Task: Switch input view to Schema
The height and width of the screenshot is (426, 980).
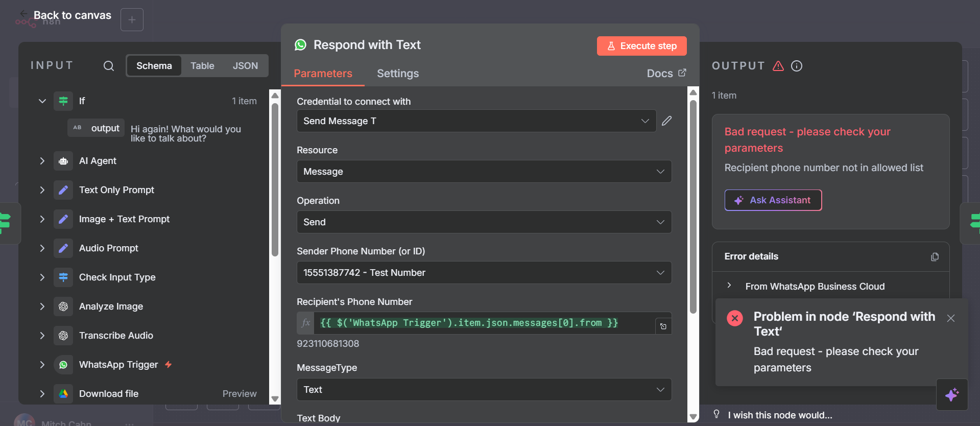Action: (154, 66)
